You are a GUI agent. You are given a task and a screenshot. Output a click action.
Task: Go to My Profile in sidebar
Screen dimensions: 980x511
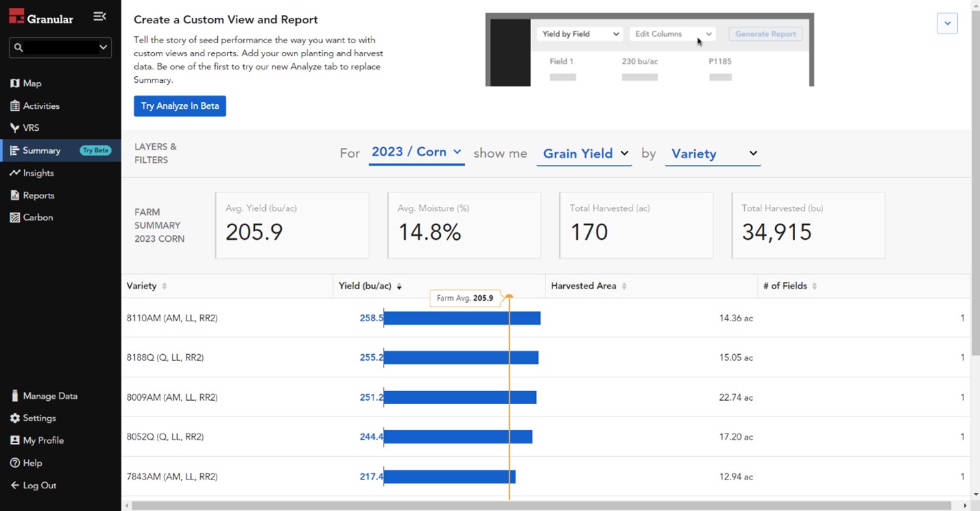[x=42, y=440]
